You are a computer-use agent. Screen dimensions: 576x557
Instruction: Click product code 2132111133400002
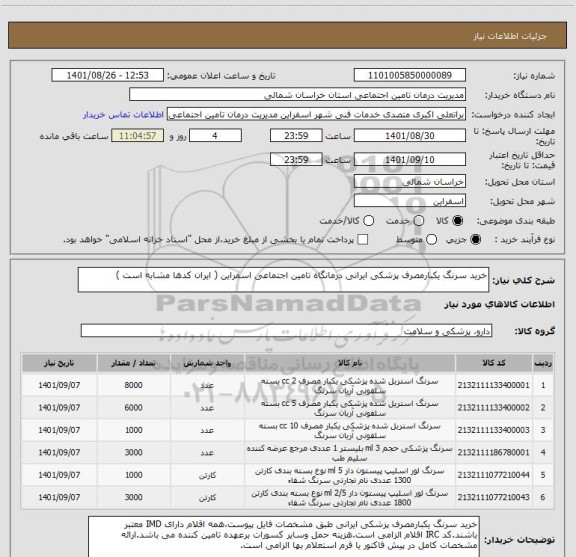point(493,408)
